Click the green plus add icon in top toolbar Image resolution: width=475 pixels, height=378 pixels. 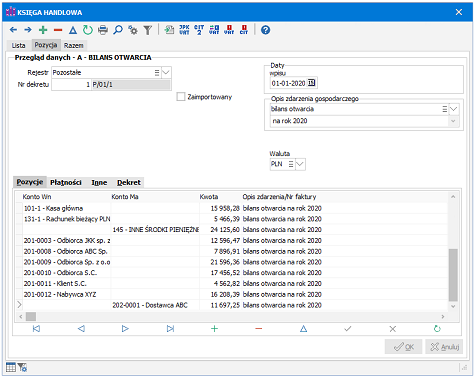pyautogui.click(x=43, y=30)
